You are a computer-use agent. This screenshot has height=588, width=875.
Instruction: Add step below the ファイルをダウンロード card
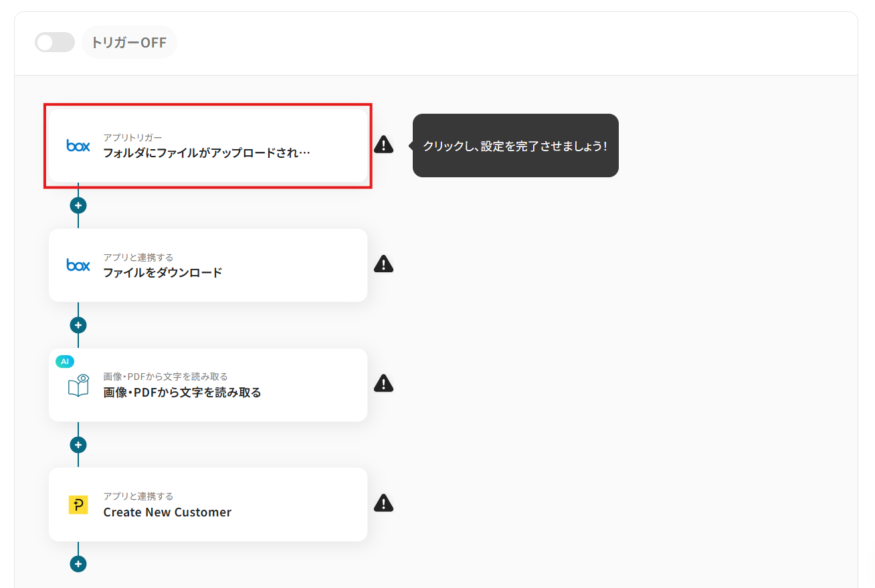tap(78, 325)
